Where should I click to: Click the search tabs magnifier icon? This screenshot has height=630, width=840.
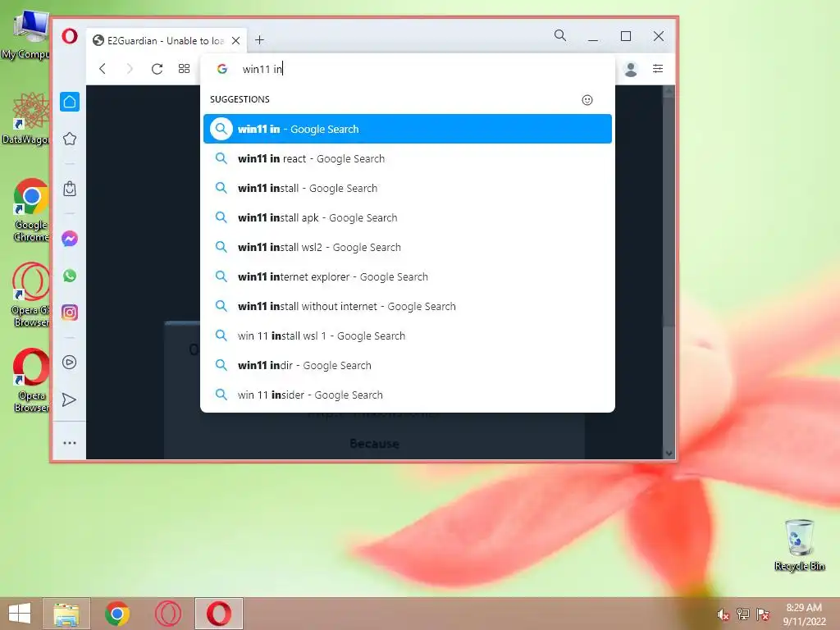coord(559,35)
